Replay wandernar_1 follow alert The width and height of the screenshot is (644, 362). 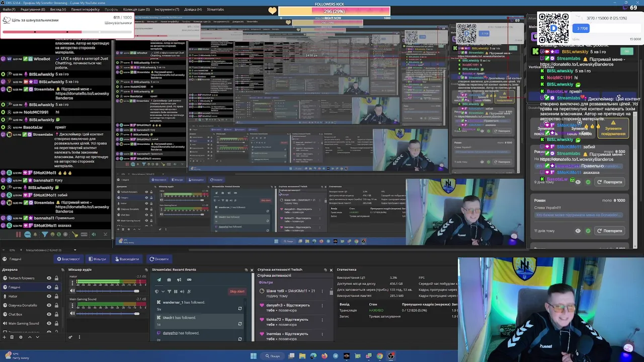point(240,308)
